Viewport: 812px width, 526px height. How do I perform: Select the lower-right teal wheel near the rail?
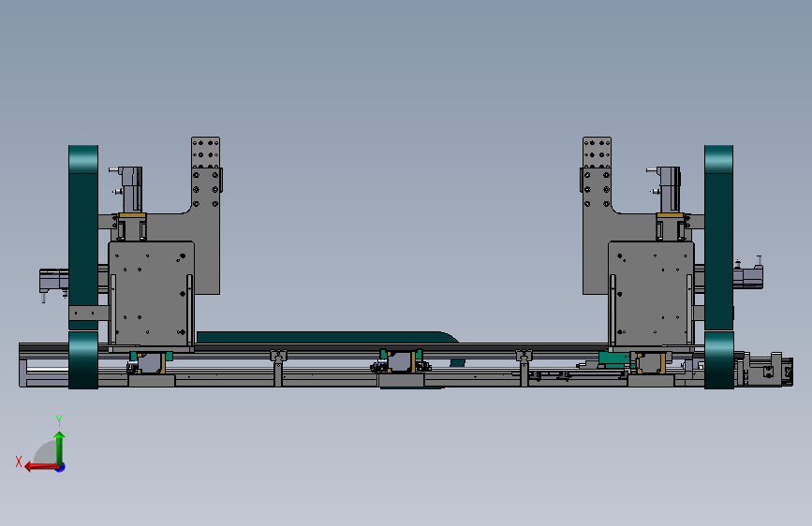click(718, 360)
